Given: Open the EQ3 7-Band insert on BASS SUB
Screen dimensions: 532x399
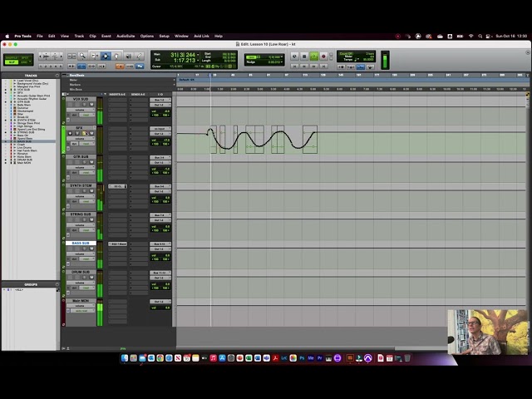Looking at the screenshot, I should [x=117, y=244].
